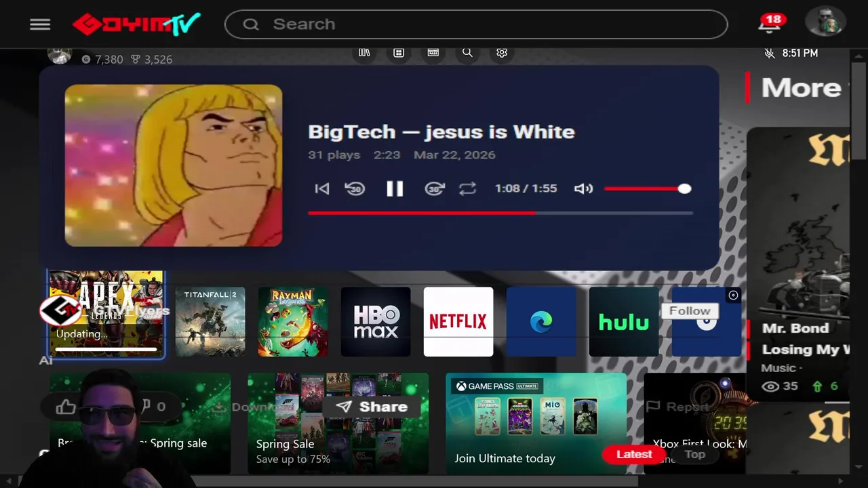This screenshot has width=868, height=488.
Task: Click the GoyimTV logo
Action: pyautogui.click(x=136, y=24)
